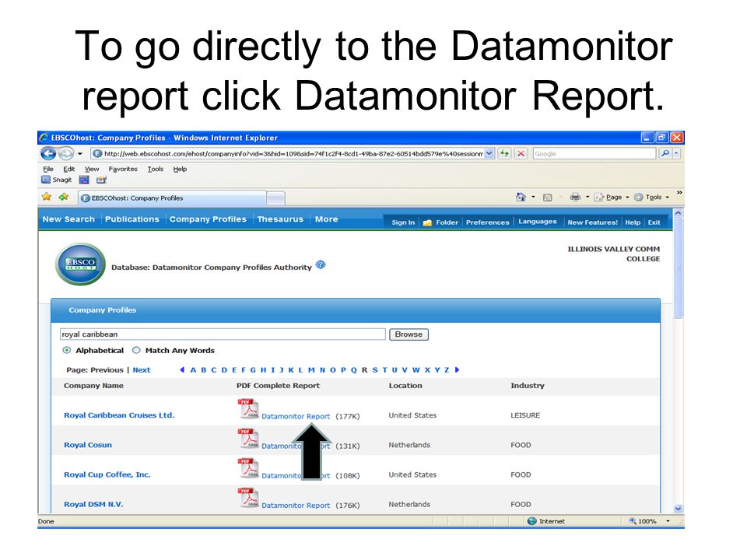Screen dimensions: 747x560
Task: Click the database help question mark icon
Action: tap(321, 264)
